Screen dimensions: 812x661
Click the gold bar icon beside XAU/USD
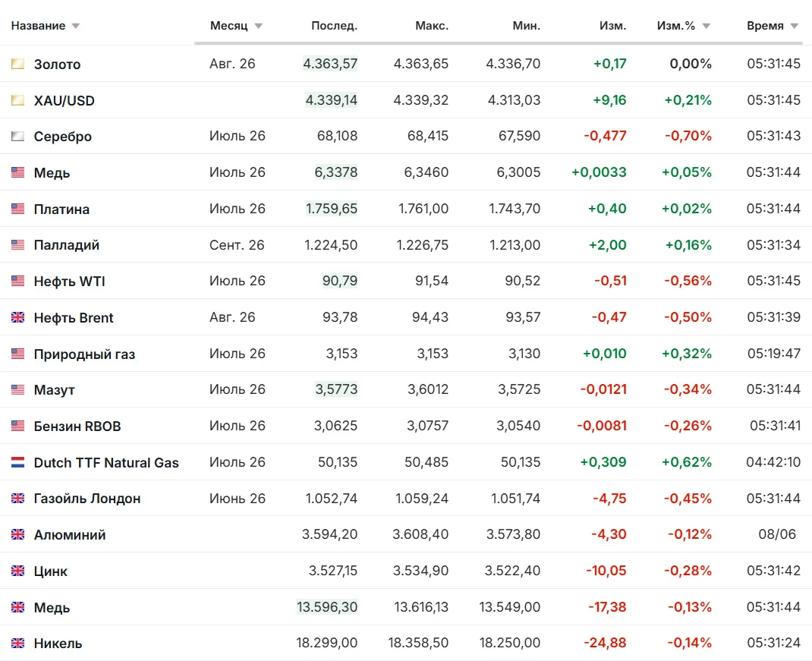coord(17,100)
